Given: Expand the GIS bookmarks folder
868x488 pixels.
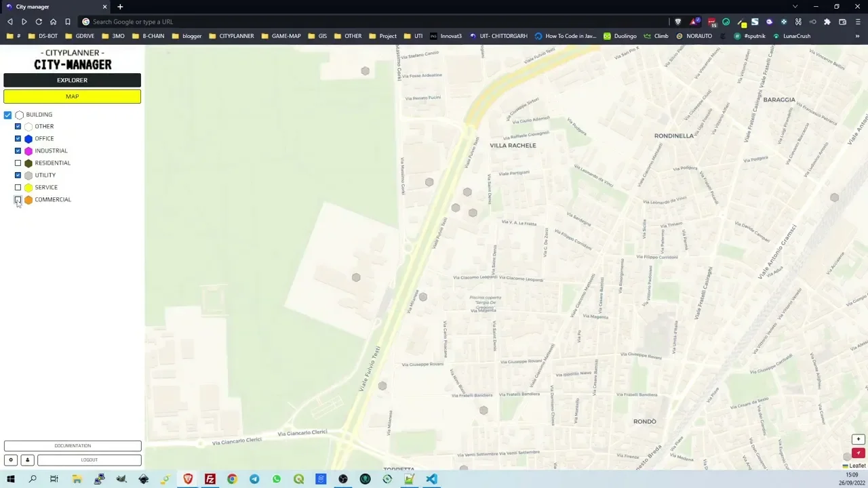Looking at the screenshot, I should 317,36.
